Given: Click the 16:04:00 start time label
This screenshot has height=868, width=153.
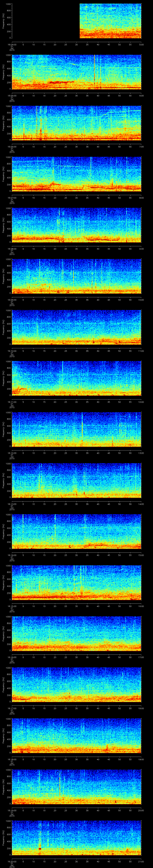Looking at the screenshot, I should tap(12, 44).
